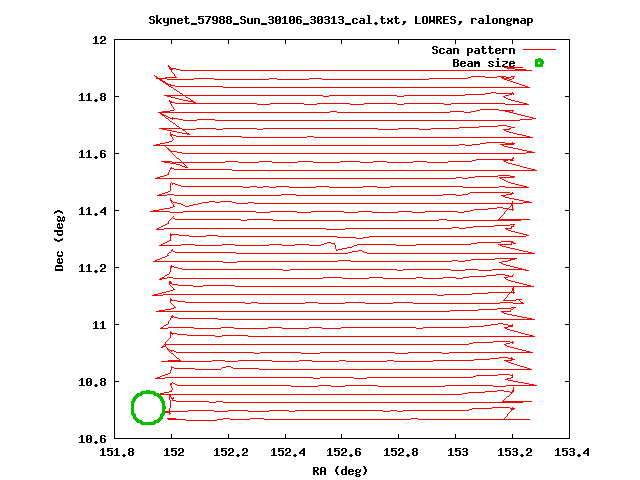Click the RA axis tick label 152.8
640x480 pixels.
click(401, 452)
